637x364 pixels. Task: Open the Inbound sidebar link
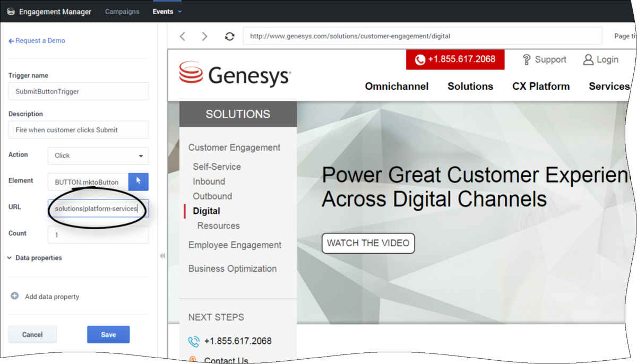tap(209, 181)
